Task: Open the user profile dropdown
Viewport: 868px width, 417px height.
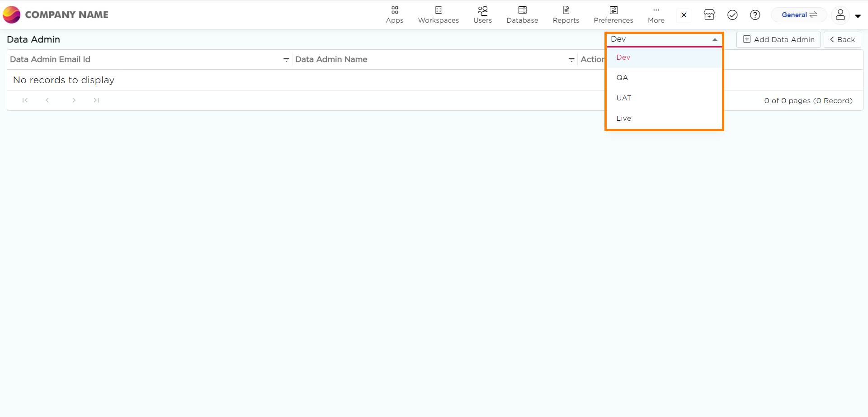Action: pyautogui.click(x=846, y=15)
